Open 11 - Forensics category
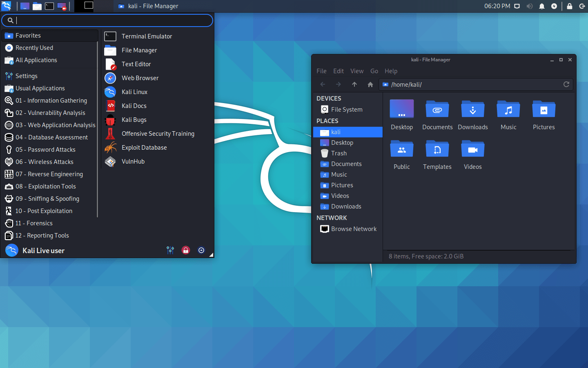The image size is (588, 368). pyautogui.click(x=50, y=223)
